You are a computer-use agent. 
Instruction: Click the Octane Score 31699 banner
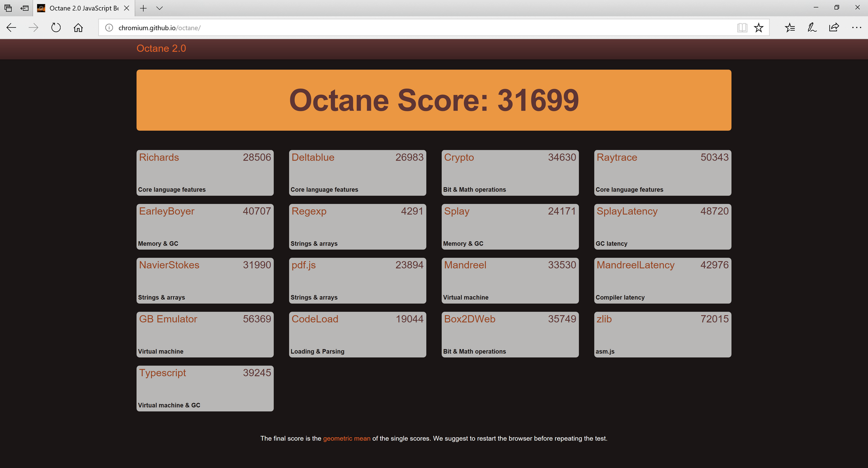(434, 100)
